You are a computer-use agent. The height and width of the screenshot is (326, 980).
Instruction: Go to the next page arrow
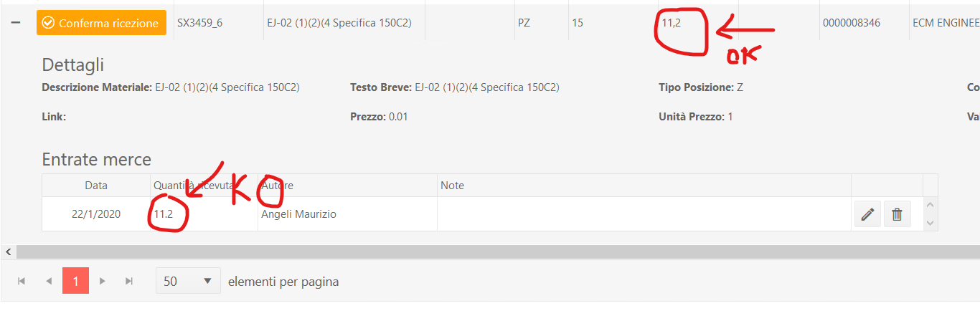click(x=103, y=282)
